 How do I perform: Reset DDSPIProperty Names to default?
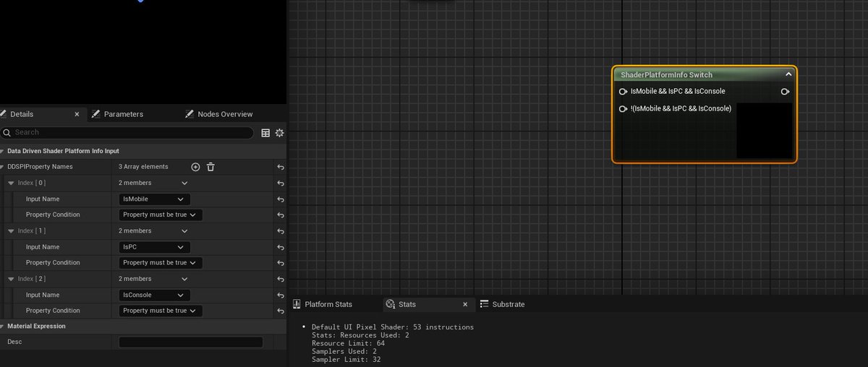(x=281, y=167)
